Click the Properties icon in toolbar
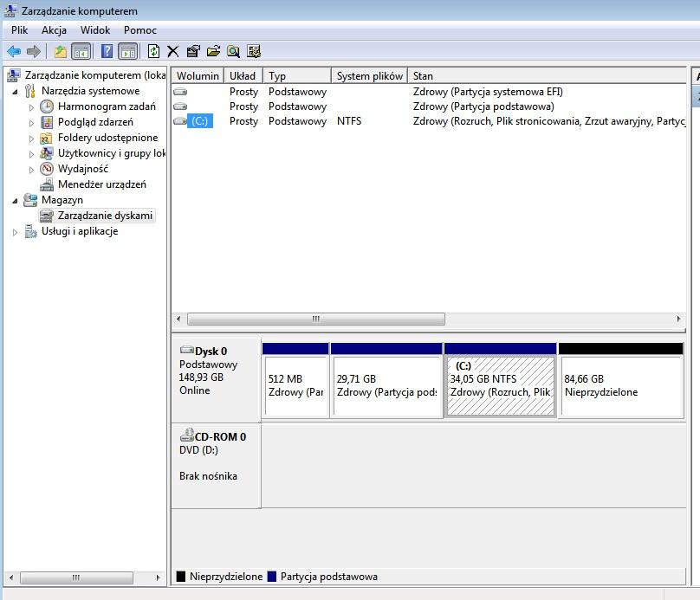This screenshot has height=600, width=700. tap(193, 51)
